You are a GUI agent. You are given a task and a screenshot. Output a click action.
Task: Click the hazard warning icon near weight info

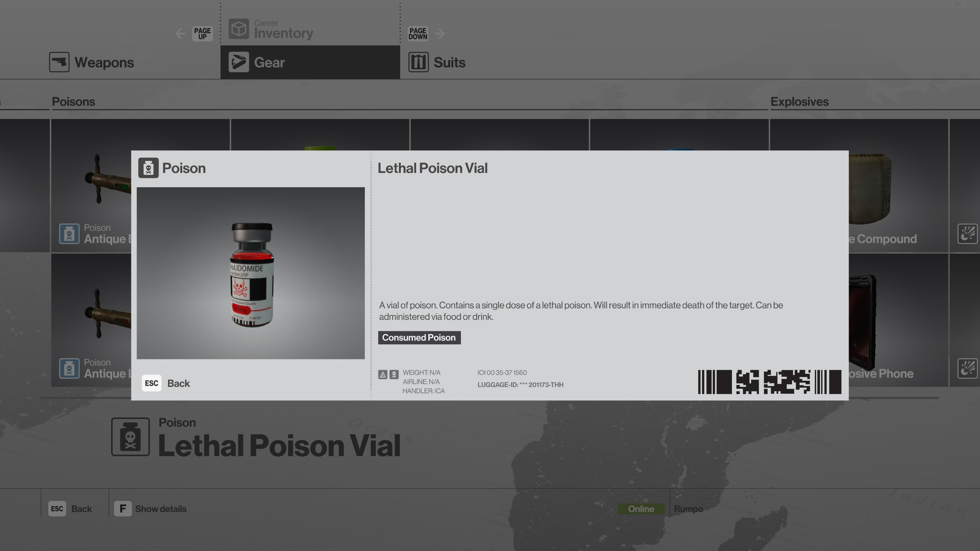[x=382, y=375]
